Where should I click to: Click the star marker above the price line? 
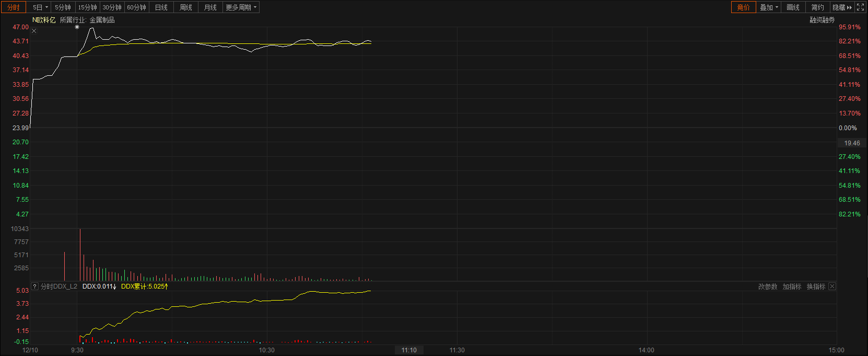coord(77,27)
